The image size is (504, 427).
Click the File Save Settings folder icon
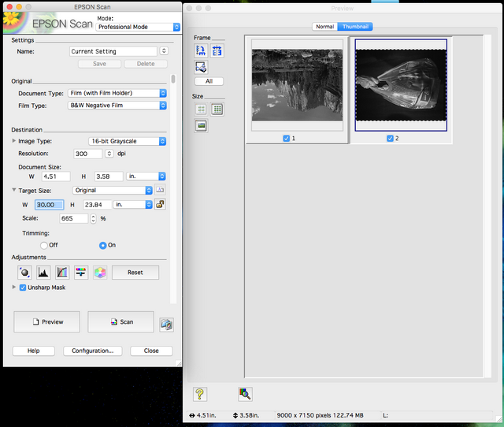[166, 325]
